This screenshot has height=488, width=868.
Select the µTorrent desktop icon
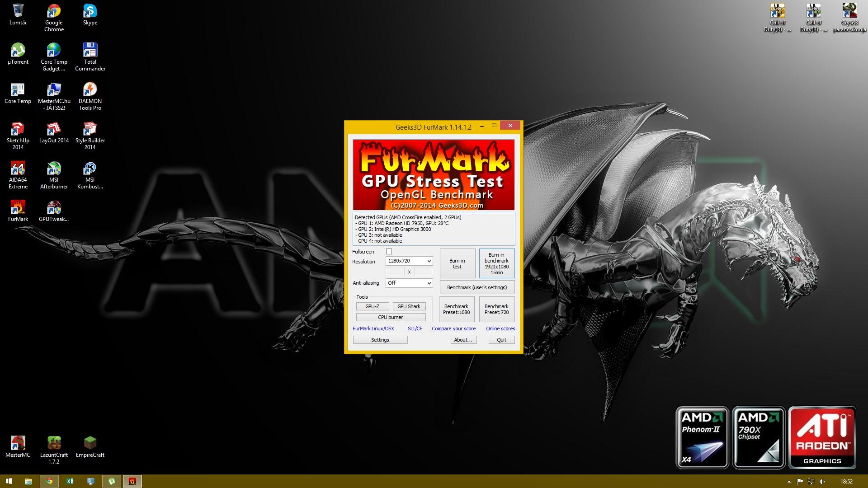[x=18, y=54]
